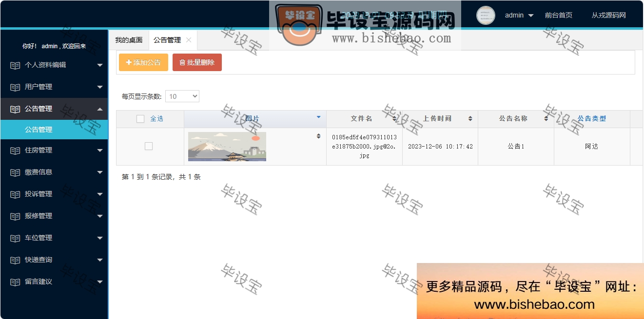Open the 公告管理 submenu item in the sidebar
This screenshot has height=319, width=644.
click(54, 130)
